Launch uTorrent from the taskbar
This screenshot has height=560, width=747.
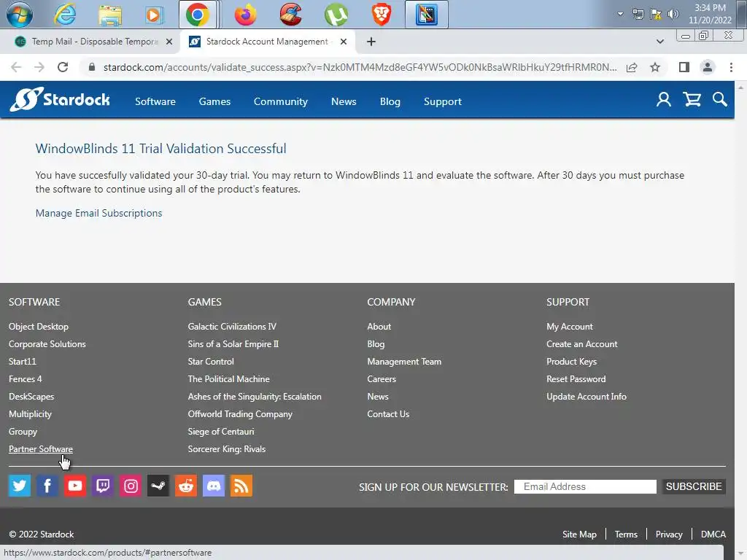click(x=336, y=15)
